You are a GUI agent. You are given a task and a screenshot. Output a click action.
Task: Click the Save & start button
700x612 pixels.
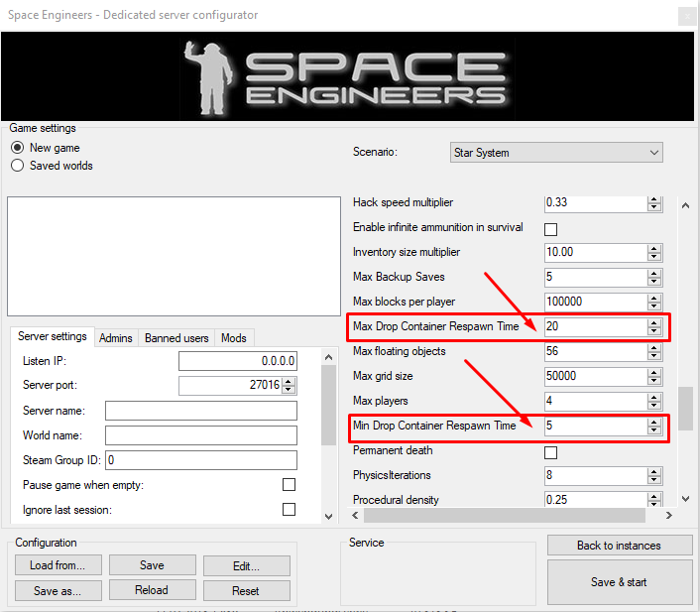click(617, 582)
